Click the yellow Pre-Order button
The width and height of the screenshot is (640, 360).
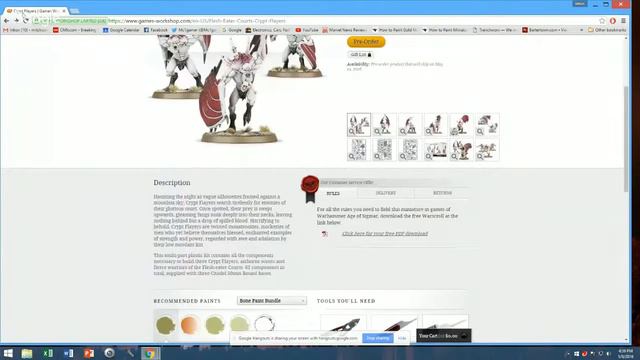coord(366,42)
